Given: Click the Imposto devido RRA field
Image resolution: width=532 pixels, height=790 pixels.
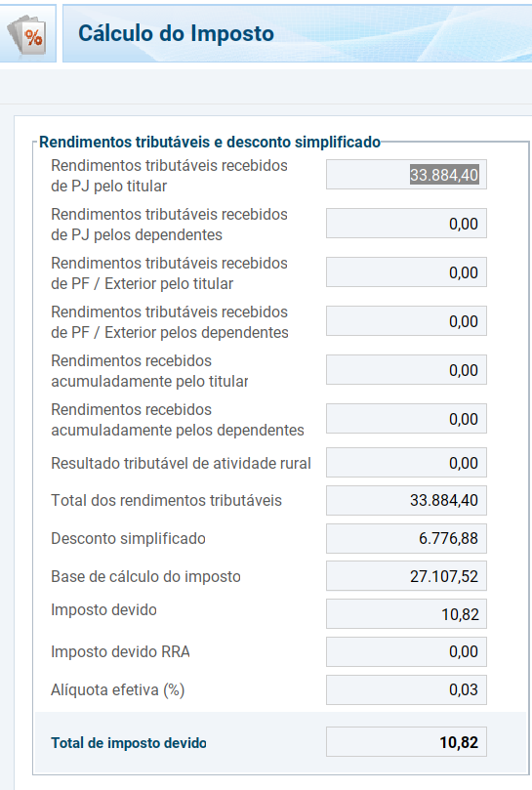Looking at the screenshot, I should (406, 652).
